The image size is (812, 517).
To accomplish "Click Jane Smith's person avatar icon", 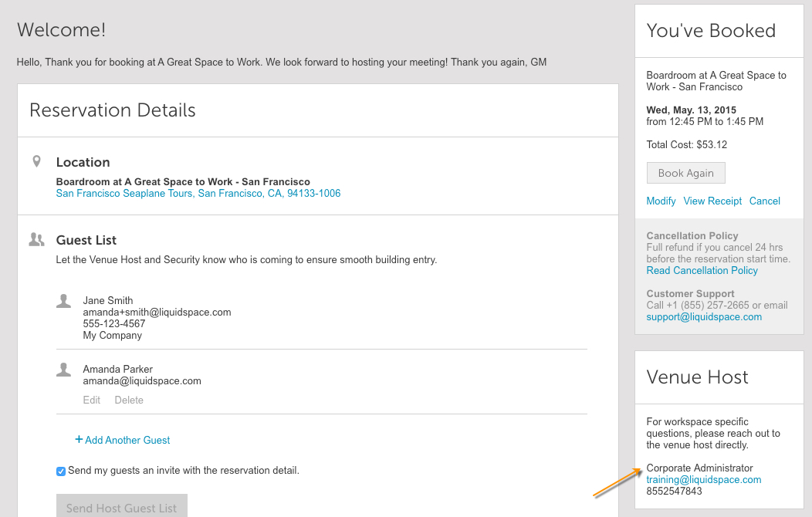I will pos(64,301).
